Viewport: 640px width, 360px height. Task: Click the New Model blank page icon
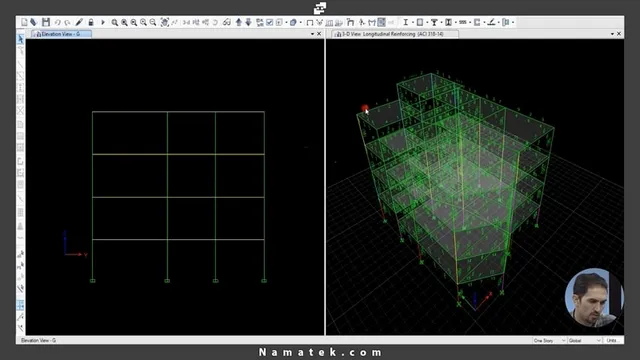tap(24, 22)
